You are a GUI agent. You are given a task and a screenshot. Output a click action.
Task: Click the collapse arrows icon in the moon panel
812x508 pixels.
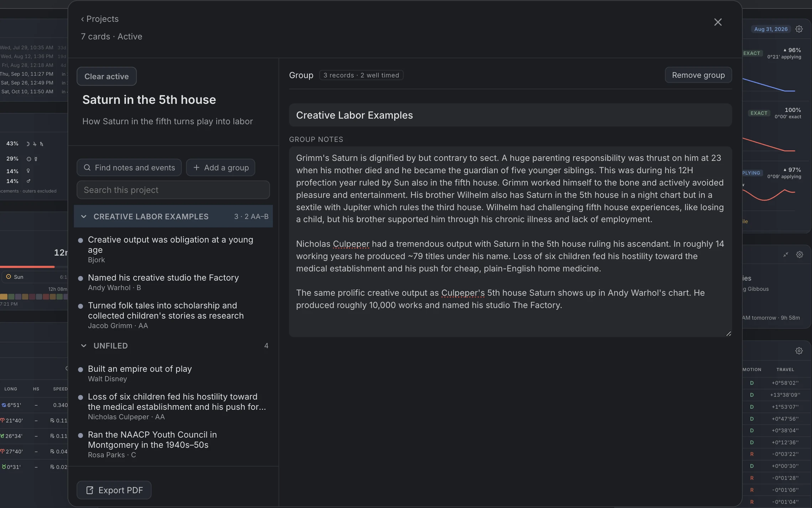(785, 255)
